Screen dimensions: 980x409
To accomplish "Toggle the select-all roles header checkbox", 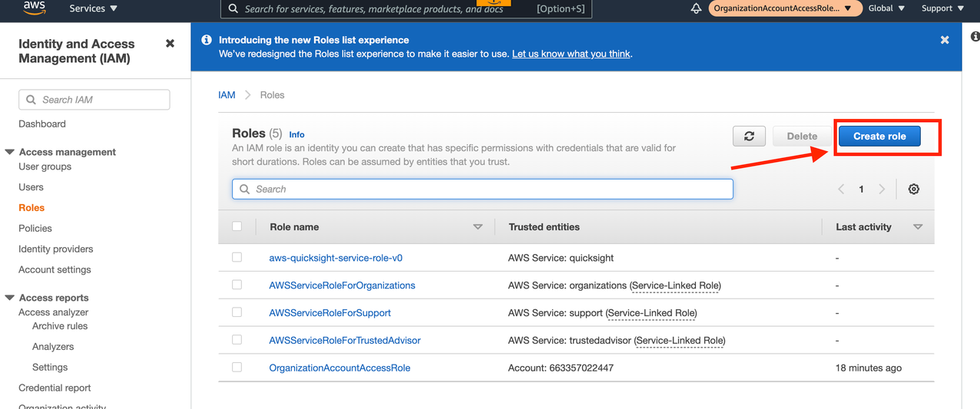I will 237,226.
